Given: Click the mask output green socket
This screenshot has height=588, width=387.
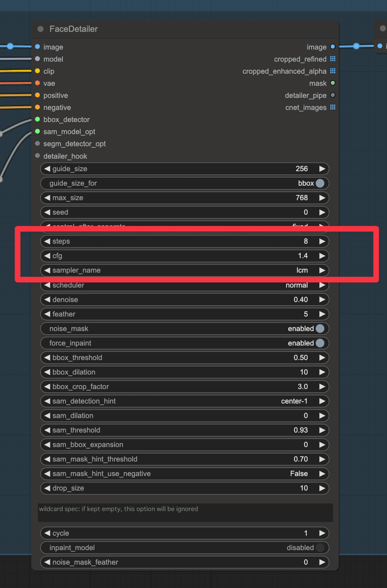Looking at the screenshot, I should [333, 83].
